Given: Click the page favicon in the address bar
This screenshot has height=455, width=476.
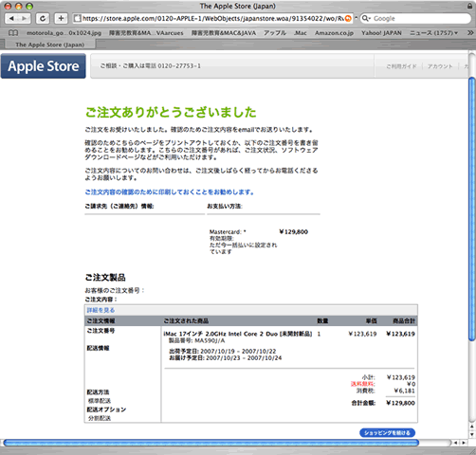Looking at the screenshot, I should click(x=77, y=18).
